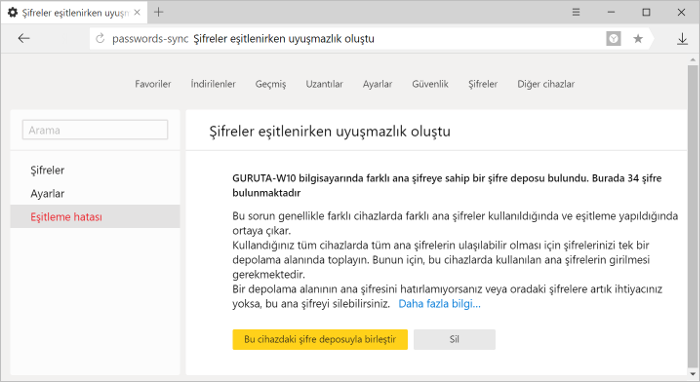Open the hamburger menu in title bar
Image resolution: width=700 pixels, height=382 pixels.
pyautogui.click(x=576, y=12)
